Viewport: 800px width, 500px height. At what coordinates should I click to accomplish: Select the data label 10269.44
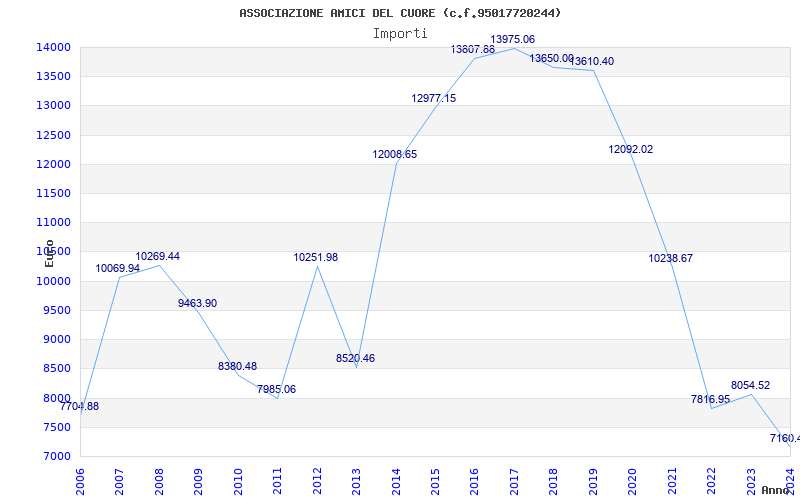[158, 257]
